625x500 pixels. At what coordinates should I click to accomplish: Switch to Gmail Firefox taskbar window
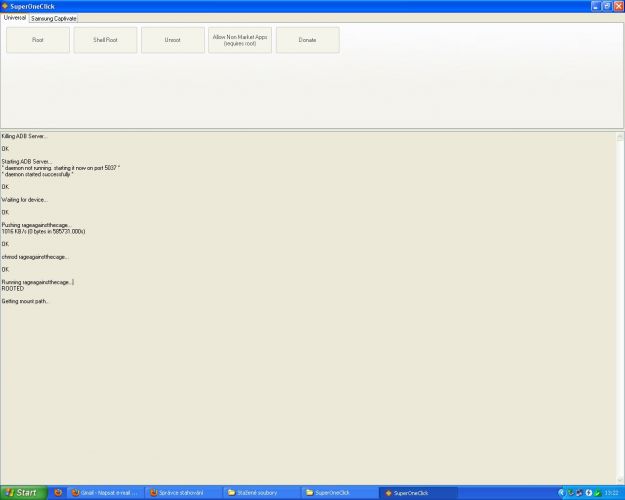pyautogui.click(x=106, y=493)
